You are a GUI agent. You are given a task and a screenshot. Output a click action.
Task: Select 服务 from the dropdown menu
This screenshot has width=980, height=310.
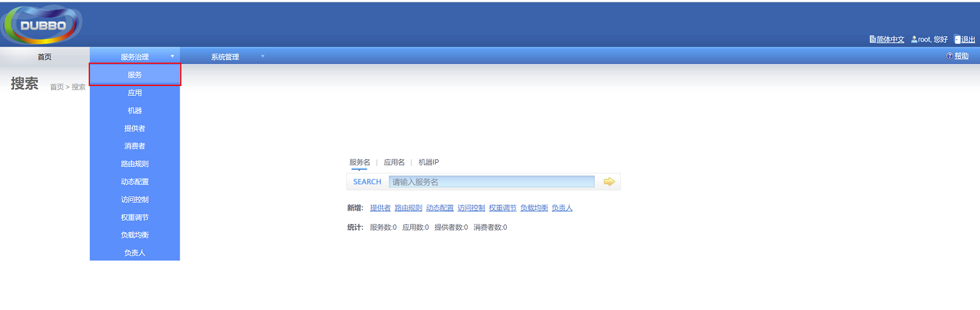135,75
